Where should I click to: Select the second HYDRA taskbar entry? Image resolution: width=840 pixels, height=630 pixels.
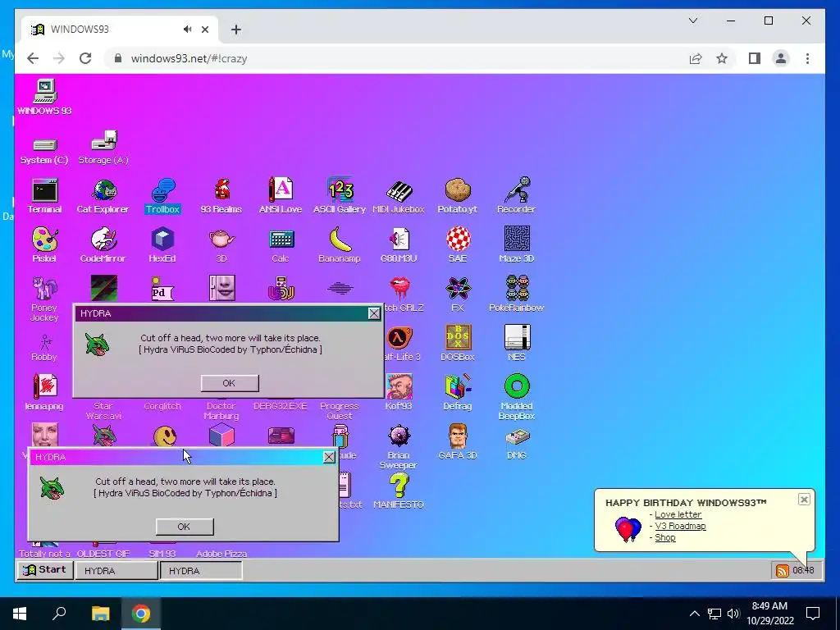click(201, 571)
